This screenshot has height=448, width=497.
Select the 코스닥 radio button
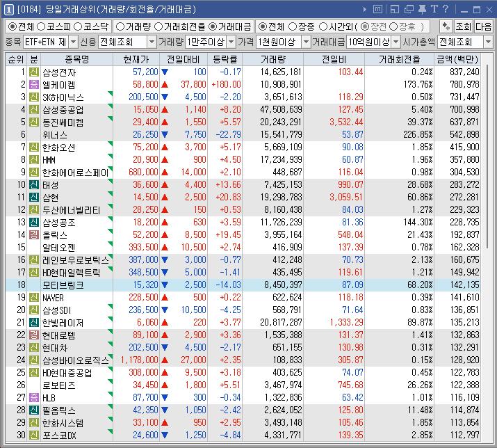[x=78, y=26]
